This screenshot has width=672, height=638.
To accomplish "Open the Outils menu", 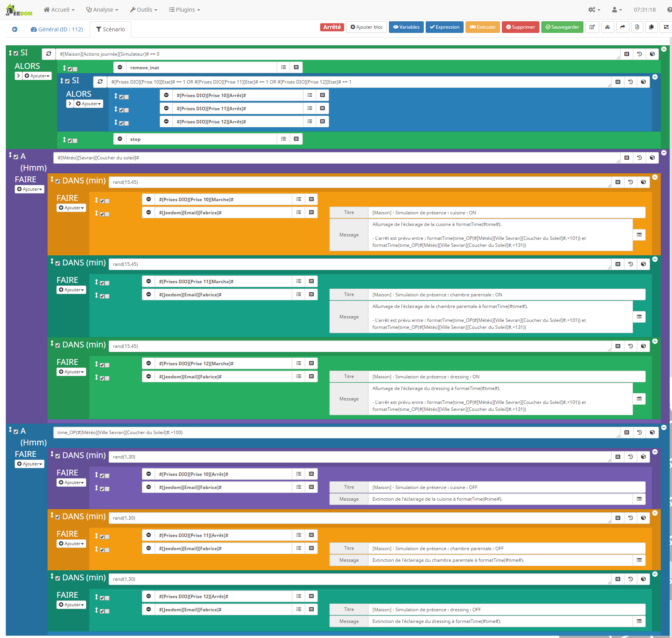I will coord(144,10).
